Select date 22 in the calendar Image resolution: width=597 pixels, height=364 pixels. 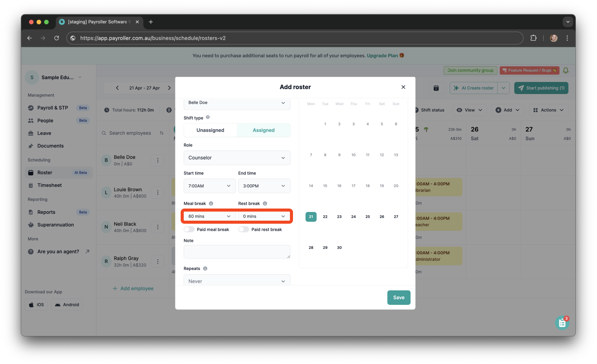325,217
